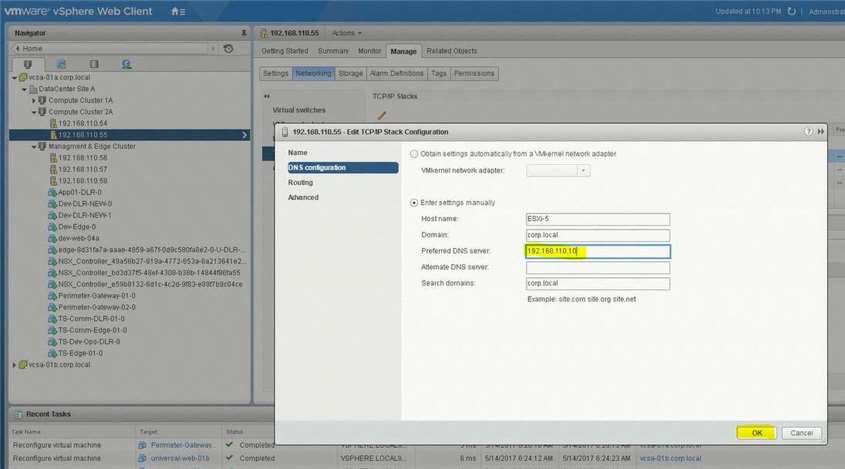Collapse Compute Cluster 2A node
The width and height of the screenshot is (845, 469).
coord(34,112)
